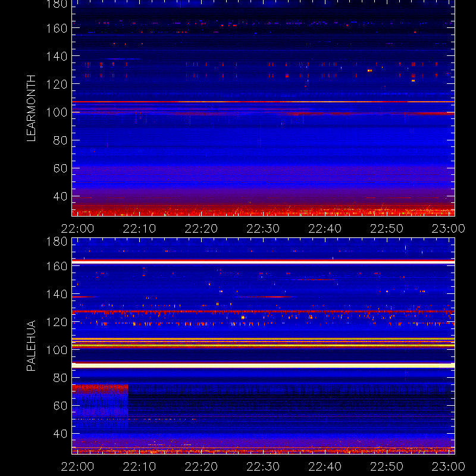Click the 22:30 time label under Palehua plot
The image size is (476, 476).
pos(263,466)
